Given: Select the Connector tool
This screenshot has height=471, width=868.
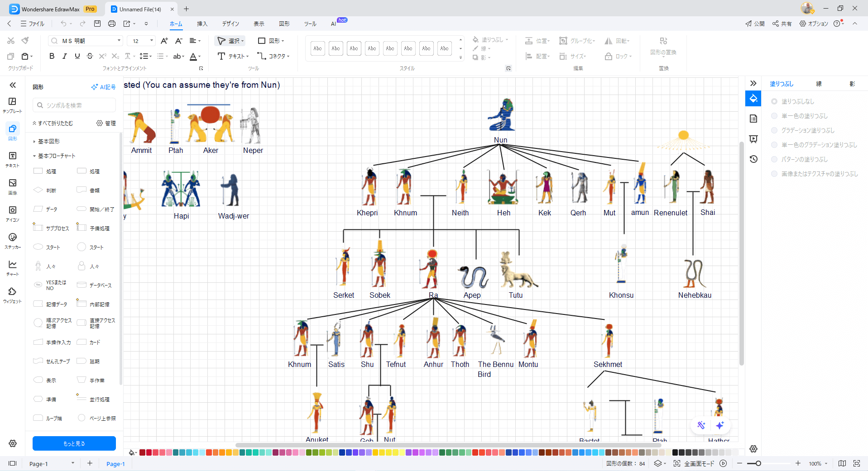Looking at the screenshot, I should tap(273, 56).
